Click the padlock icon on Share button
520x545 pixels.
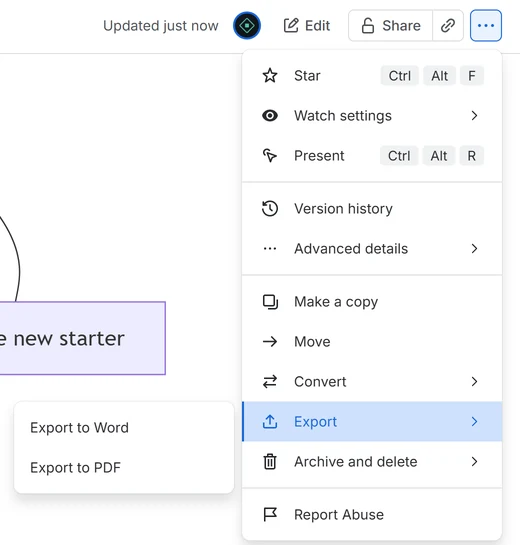point(368,26)
